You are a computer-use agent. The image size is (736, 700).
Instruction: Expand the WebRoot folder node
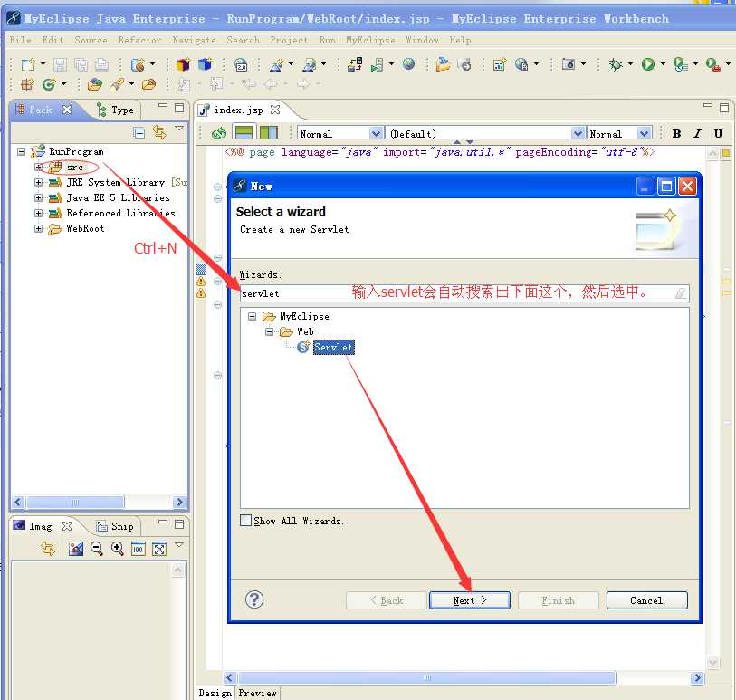coord(39,228)
